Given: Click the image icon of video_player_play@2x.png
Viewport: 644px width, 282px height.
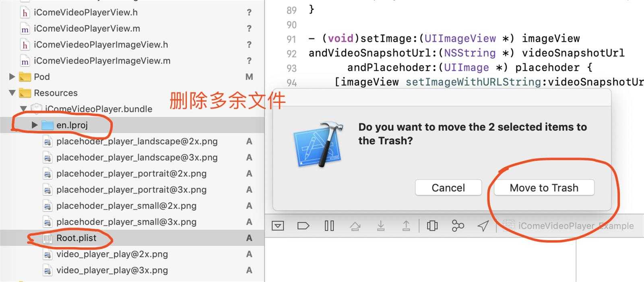Looking at the screenshot, I should 47,254.
